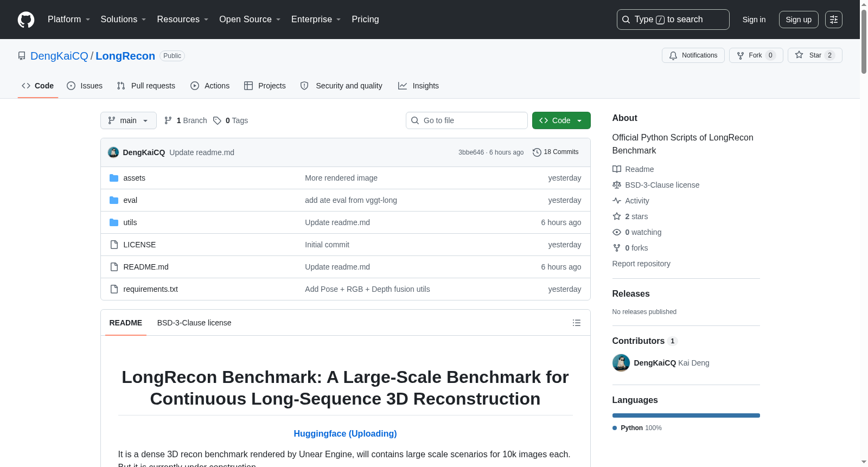Click the star icon beside 2 stars
Image resolution: width=868 pixels, height=467 pixels.
[617, 216]
